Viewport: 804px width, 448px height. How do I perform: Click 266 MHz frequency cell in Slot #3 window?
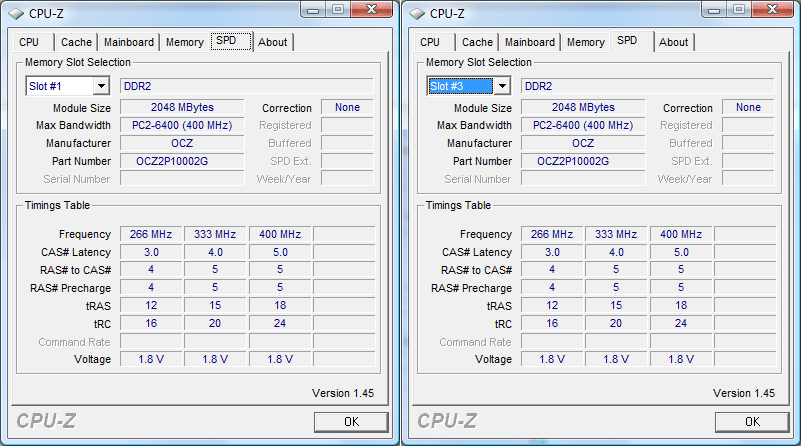pos(552,234)
